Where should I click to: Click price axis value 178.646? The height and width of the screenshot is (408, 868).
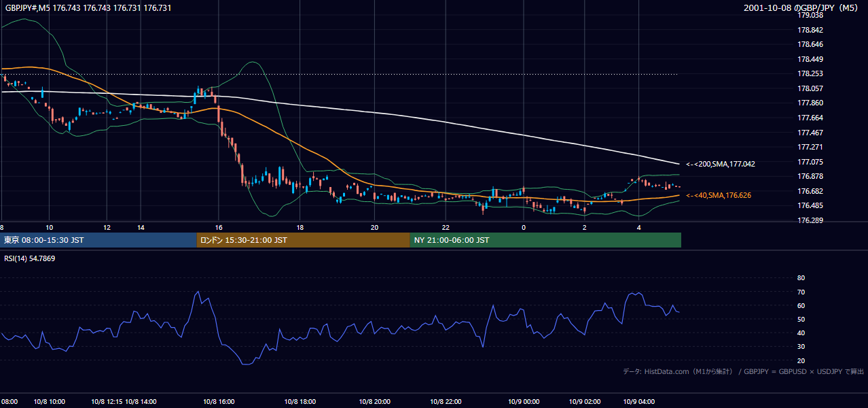[810, 44]
